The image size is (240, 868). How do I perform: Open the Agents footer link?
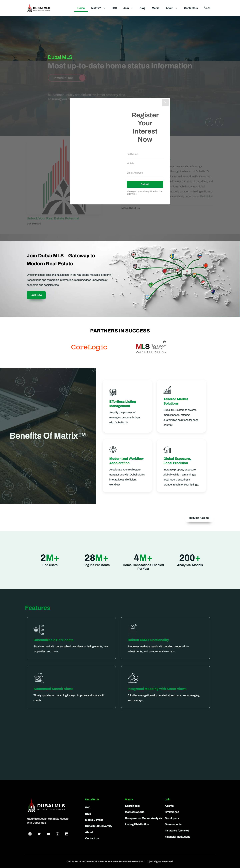(169, 806)
